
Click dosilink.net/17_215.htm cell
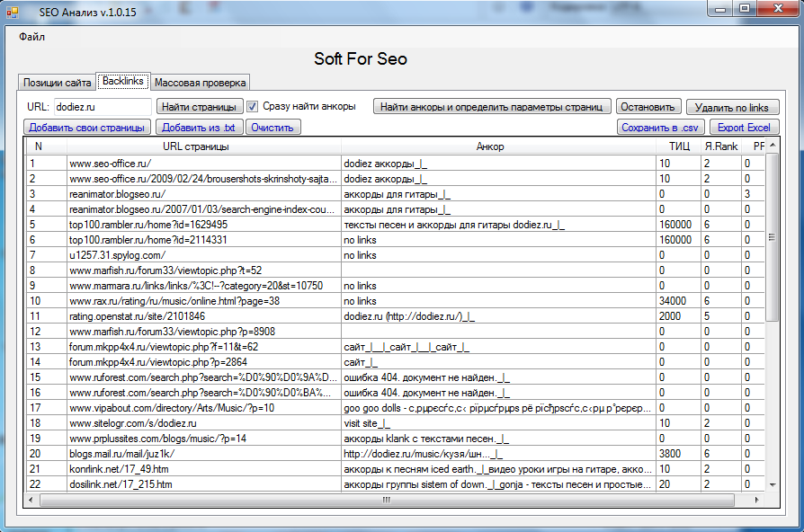pyautogui.click(x=204, y=484)
